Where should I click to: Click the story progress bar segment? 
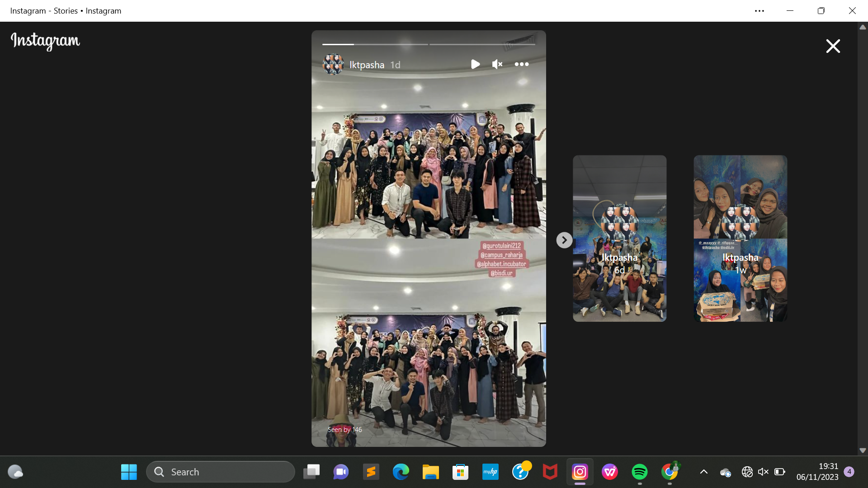375,44
